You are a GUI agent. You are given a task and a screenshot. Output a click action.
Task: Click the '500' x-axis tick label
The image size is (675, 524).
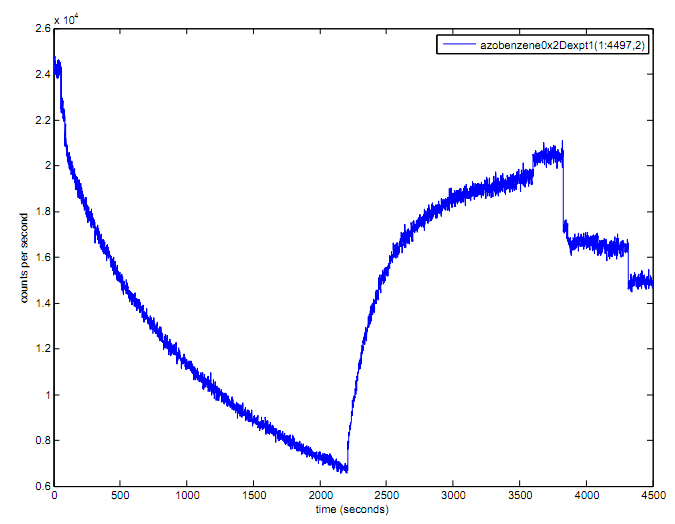tap(120, 495)
